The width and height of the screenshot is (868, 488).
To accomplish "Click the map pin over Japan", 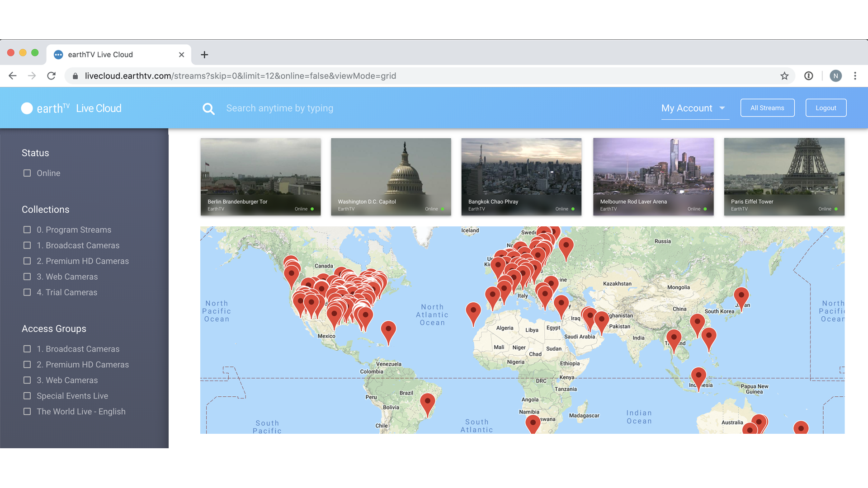I will click(x=741, y=298).
